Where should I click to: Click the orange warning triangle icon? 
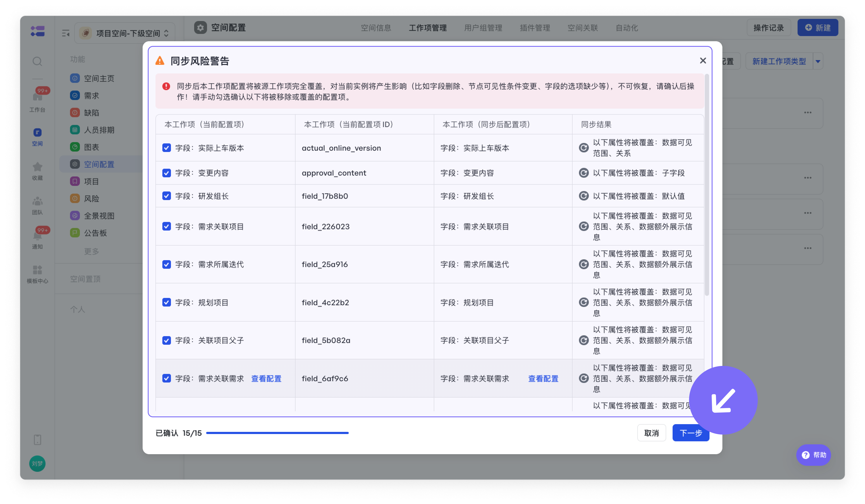[160, 61]
